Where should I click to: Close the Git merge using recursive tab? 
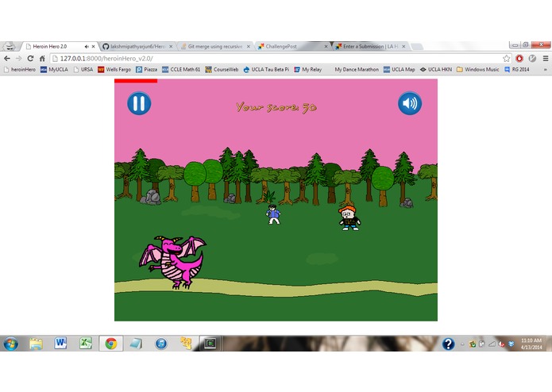click(x=248, y=46)
